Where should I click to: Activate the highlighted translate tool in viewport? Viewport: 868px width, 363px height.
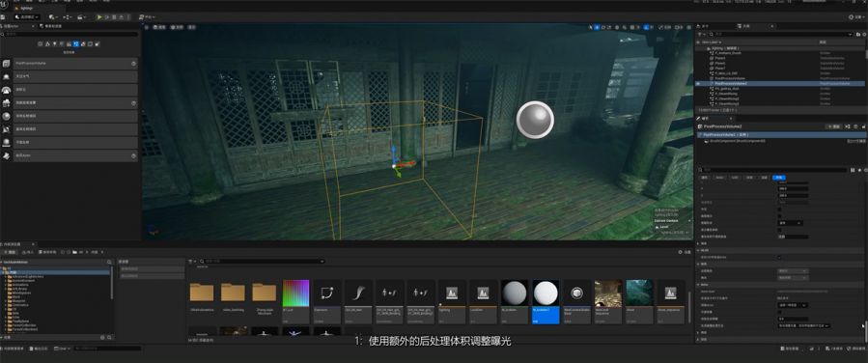598,27
